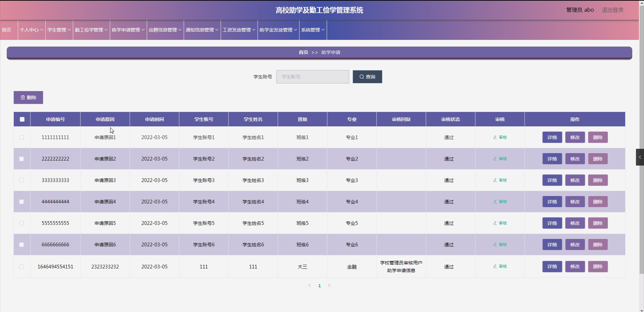Open the 助学申请管理 dropdown menu
The width and height of the screenshot is (644, 312).
click(x=128, y=30)
